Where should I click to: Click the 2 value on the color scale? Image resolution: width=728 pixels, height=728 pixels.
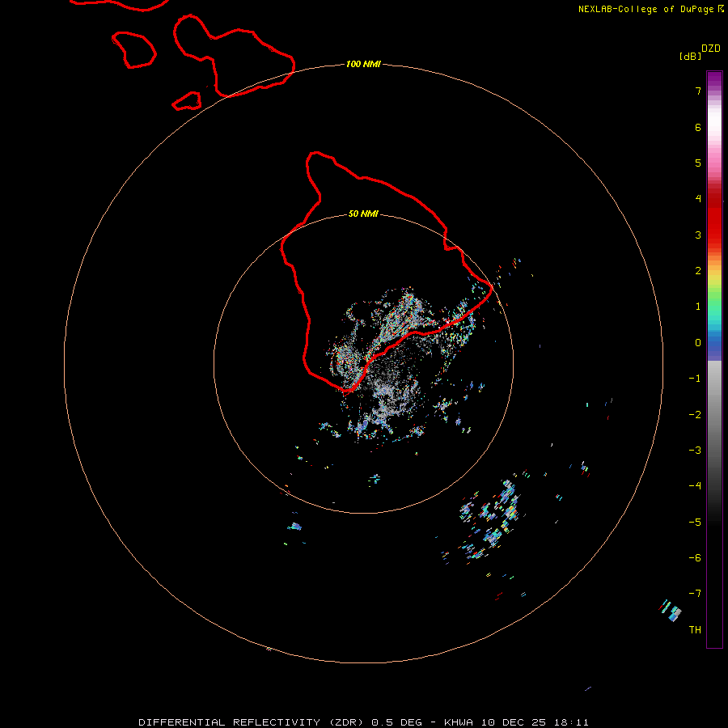click(x=698, y=271)
